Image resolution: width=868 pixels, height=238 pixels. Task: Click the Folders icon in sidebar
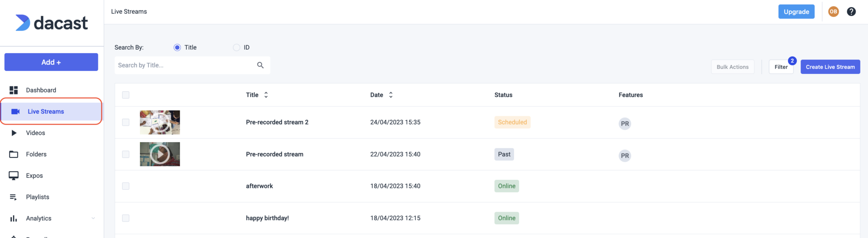(14, 154)
